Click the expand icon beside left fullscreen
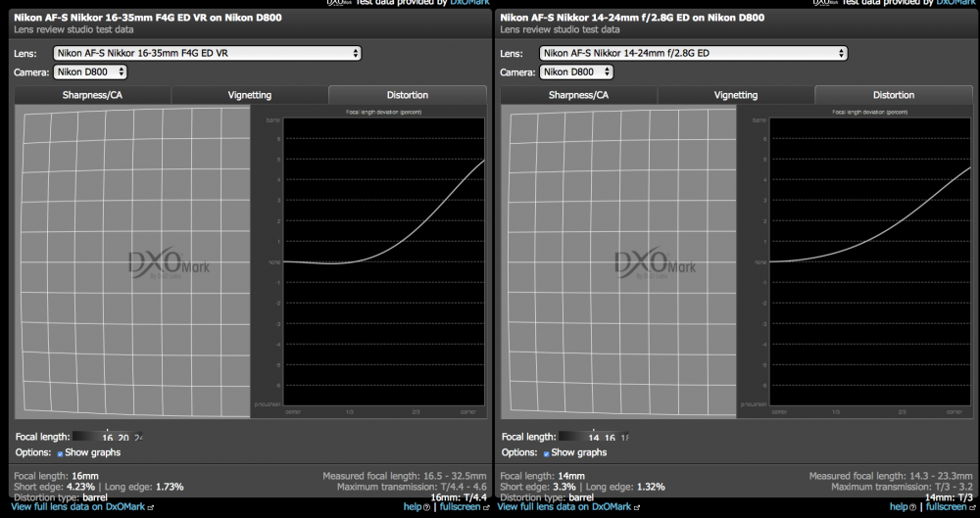 pyautogui.click(x=486, y=507)
